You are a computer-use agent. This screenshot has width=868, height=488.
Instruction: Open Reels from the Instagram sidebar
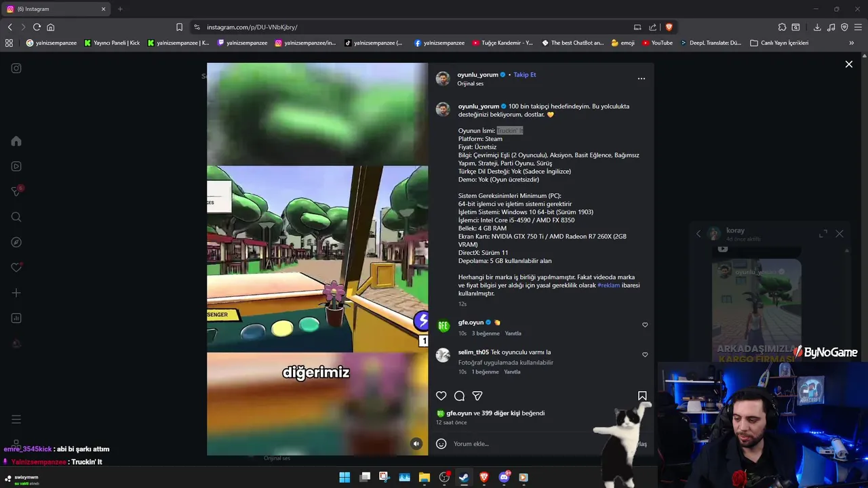point(16,166)
